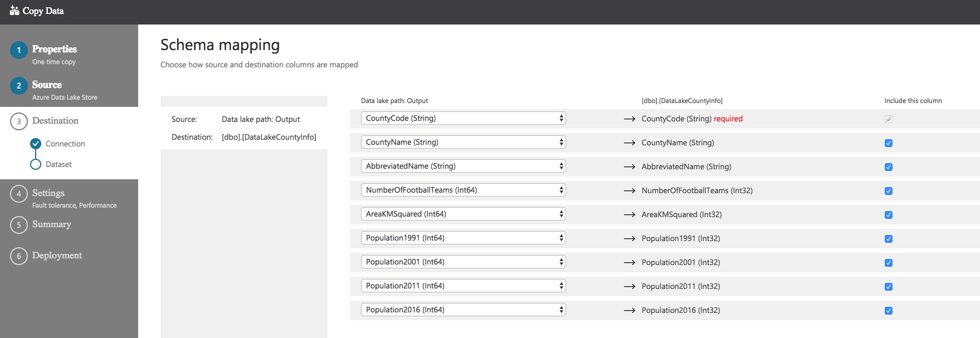Click the Settings step label

48,193
